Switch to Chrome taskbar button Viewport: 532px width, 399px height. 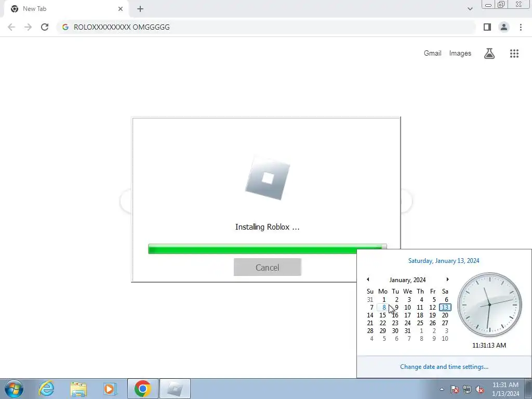point(143,389)
